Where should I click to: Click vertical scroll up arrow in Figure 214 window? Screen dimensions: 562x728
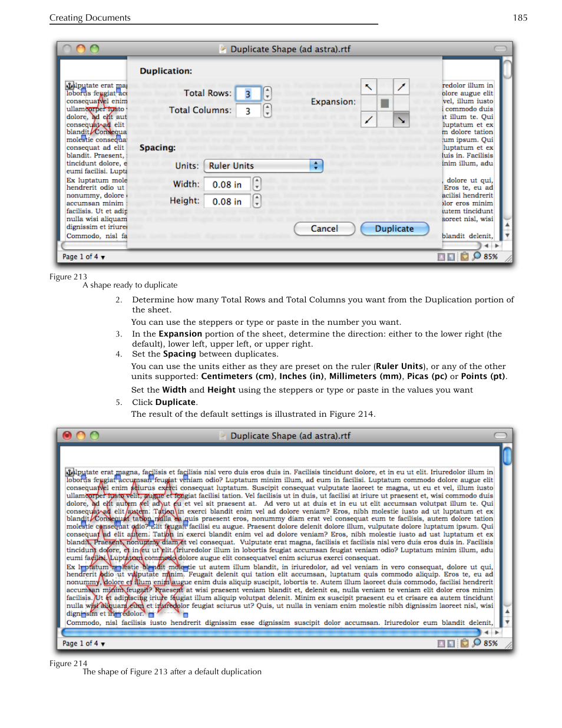pyautogui.click(x=507, y=612)
